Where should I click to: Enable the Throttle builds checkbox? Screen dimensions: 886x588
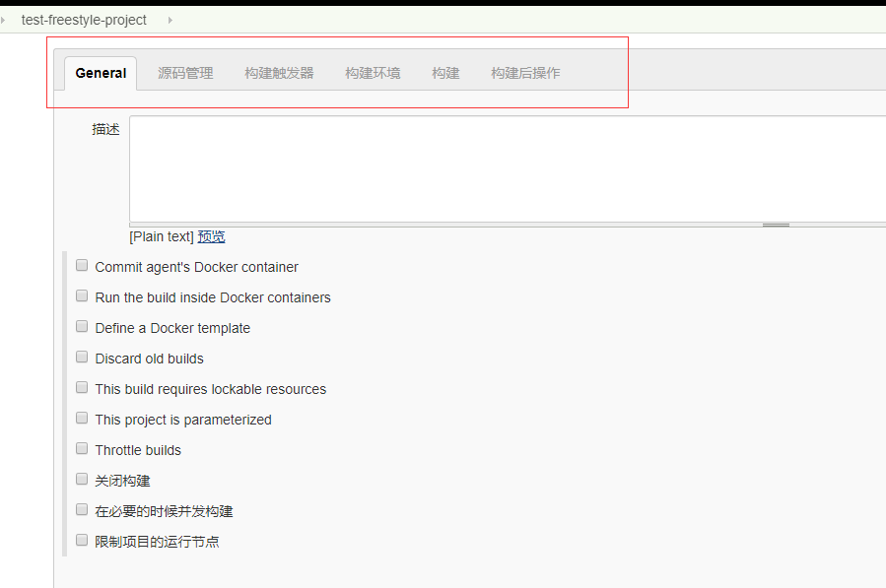point(82,449)
